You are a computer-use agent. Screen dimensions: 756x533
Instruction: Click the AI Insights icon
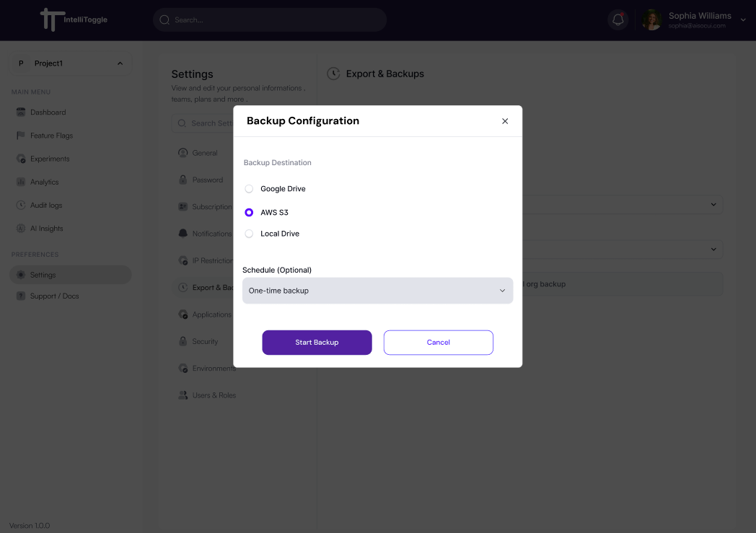[21, 229]
